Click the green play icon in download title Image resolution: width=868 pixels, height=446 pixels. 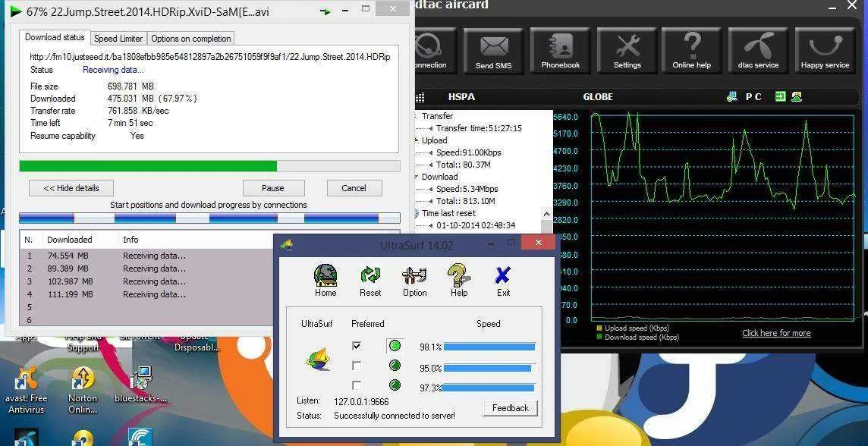tap(16, 11)
